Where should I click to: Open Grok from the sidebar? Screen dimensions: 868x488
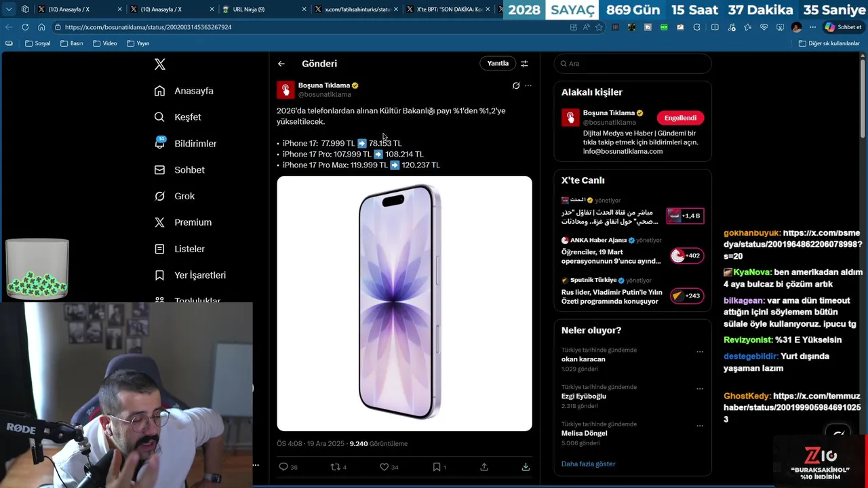[x=174, y=196]
